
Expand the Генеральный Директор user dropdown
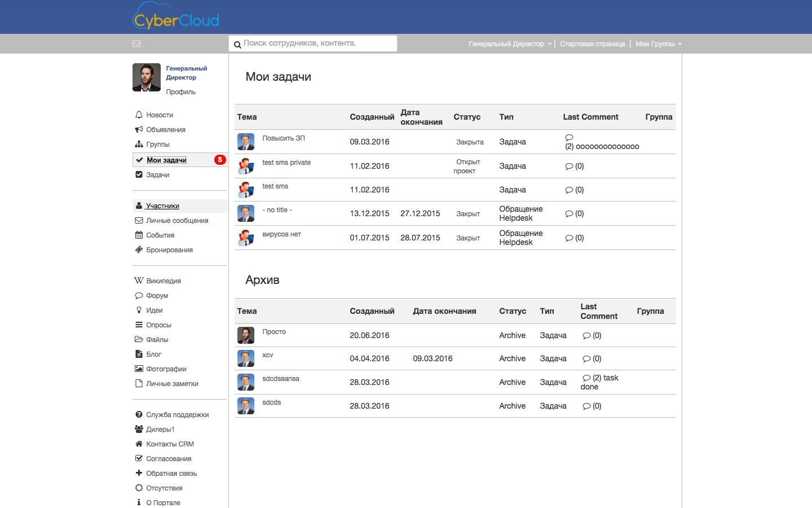pyautogui.click(x=510, y=44)
